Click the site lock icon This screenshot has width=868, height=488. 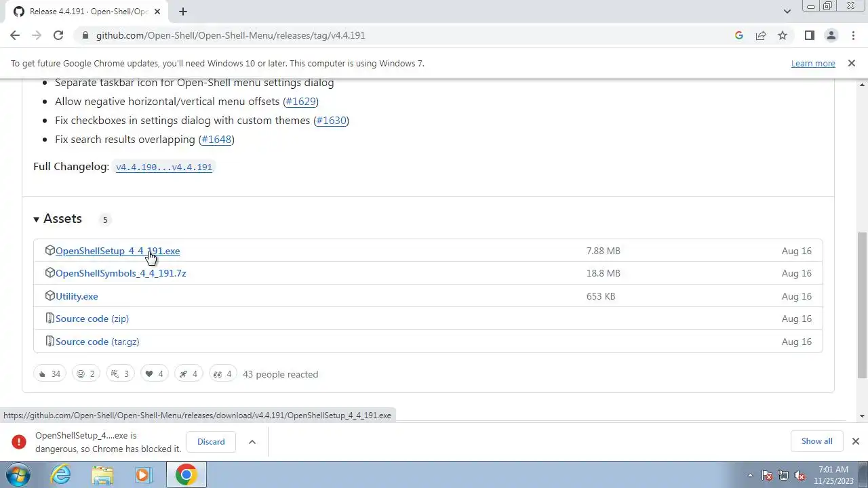[84, 35]
